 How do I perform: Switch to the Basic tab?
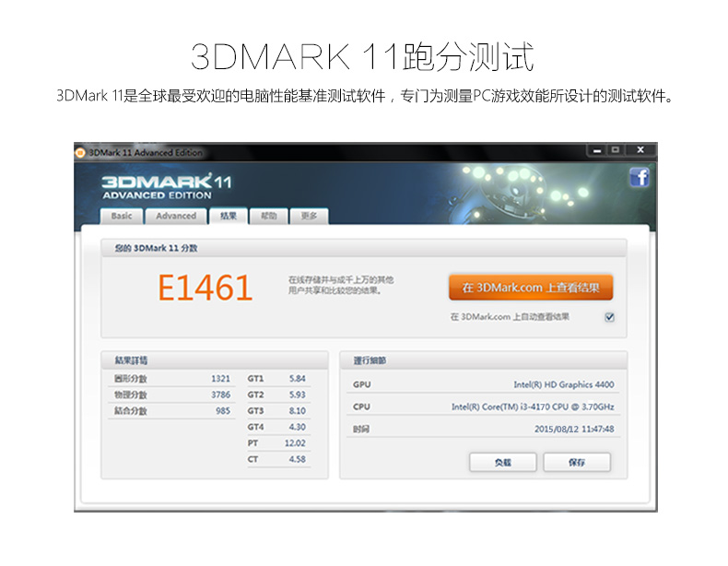122,216
